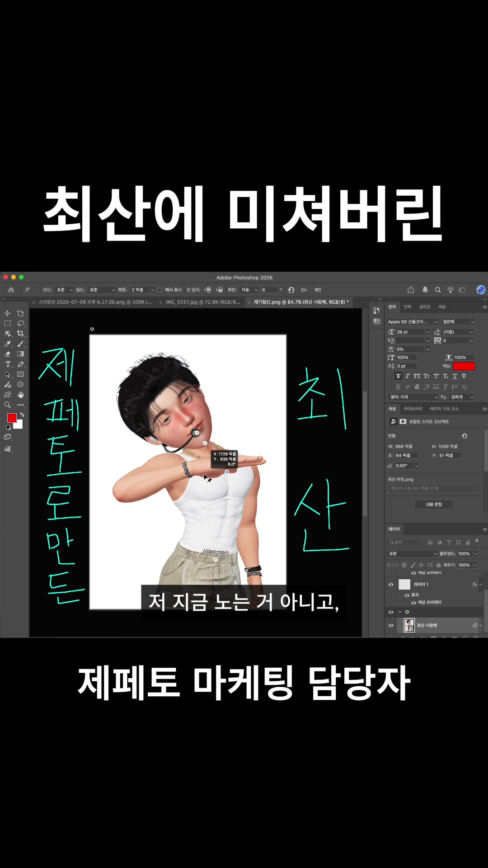Click the Share icon in the top bar

(x=411, y=290)
